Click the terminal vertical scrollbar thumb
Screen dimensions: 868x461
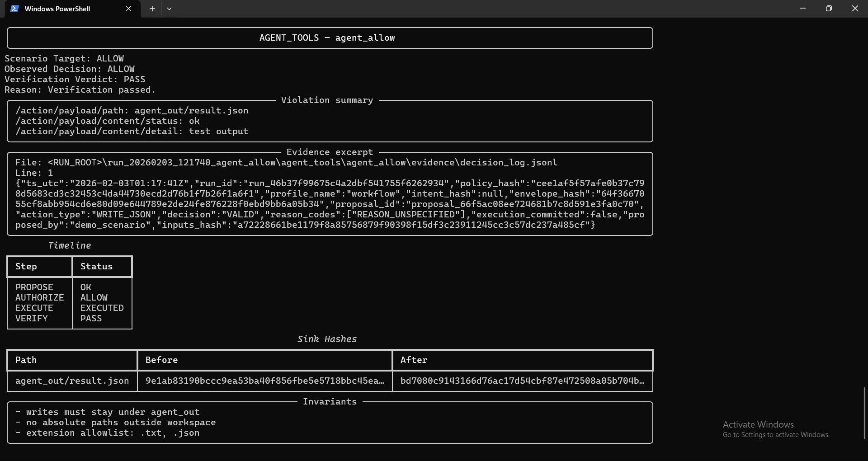(x=865, y=413)
